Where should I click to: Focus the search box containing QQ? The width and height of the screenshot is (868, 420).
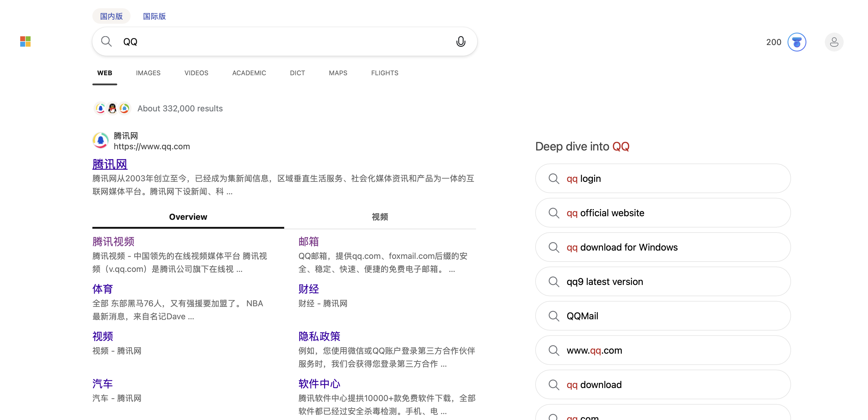285,41
